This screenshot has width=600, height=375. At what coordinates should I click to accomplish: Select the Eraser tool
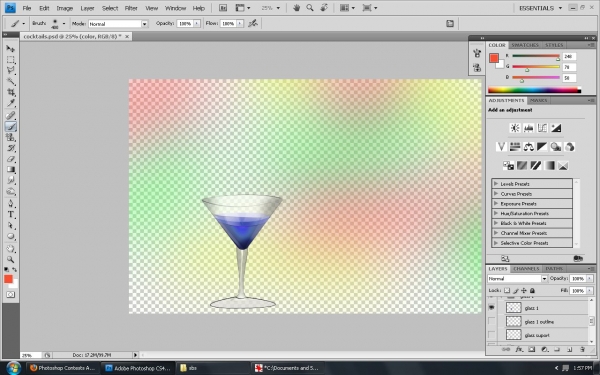[10, 159]
